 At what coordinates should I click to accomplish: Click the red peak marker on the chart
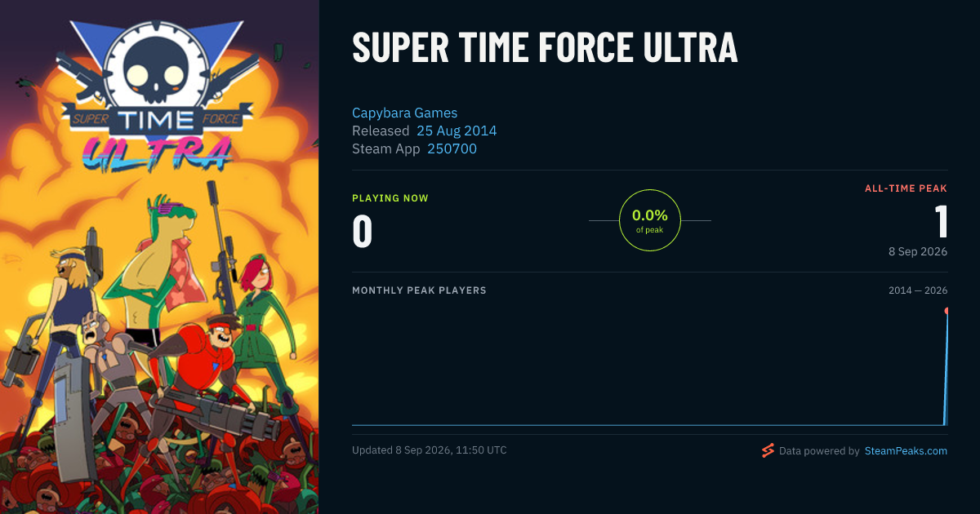947,311
